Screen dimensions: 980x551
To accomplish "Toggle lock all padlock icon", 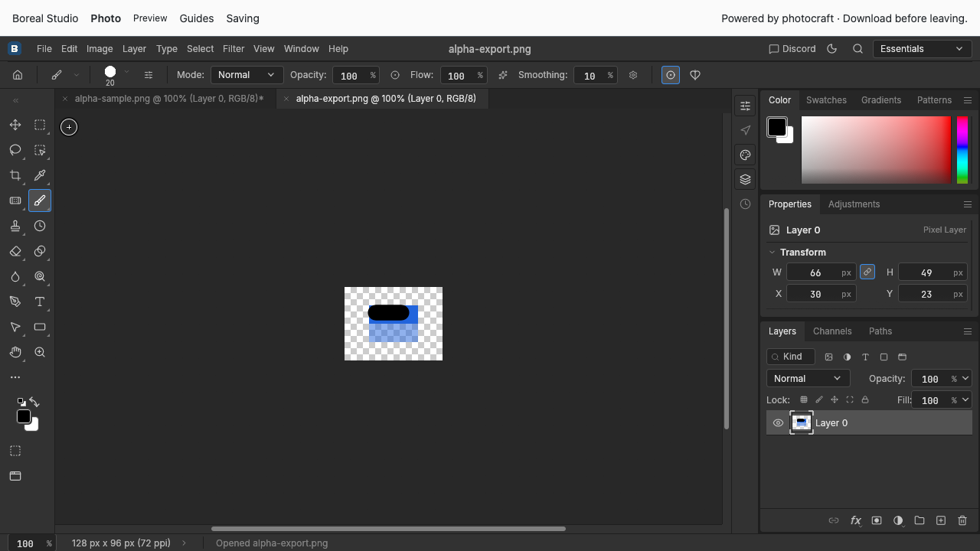I will [865, 399].
